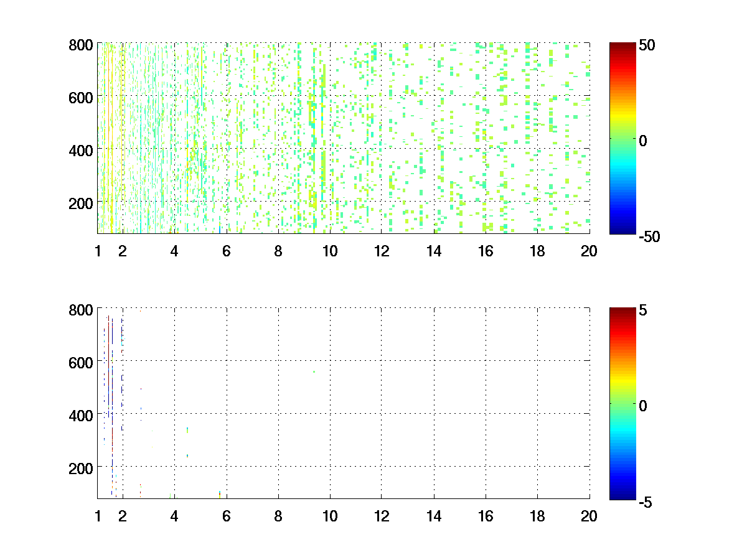The image size is (747, 560).
Task: Click x-axis tick '6' of lower plot
Action: [226, 516]
